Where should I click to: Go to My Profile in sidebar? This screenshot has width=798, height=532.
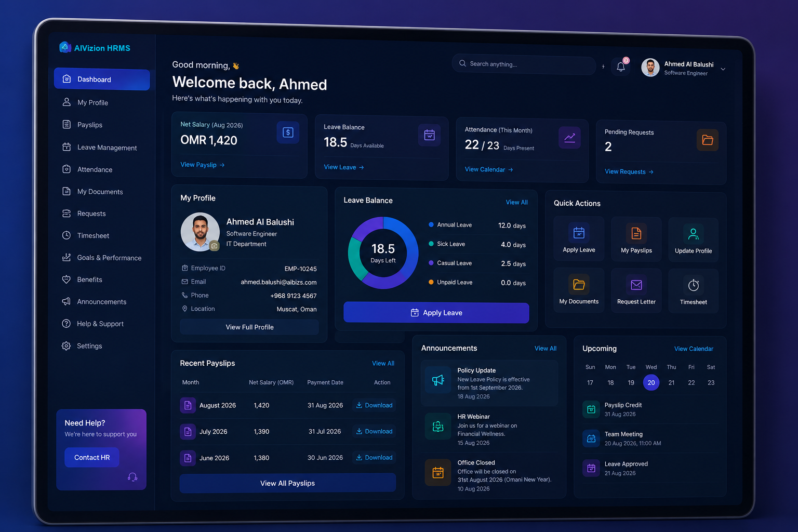[x=102, y=102]
